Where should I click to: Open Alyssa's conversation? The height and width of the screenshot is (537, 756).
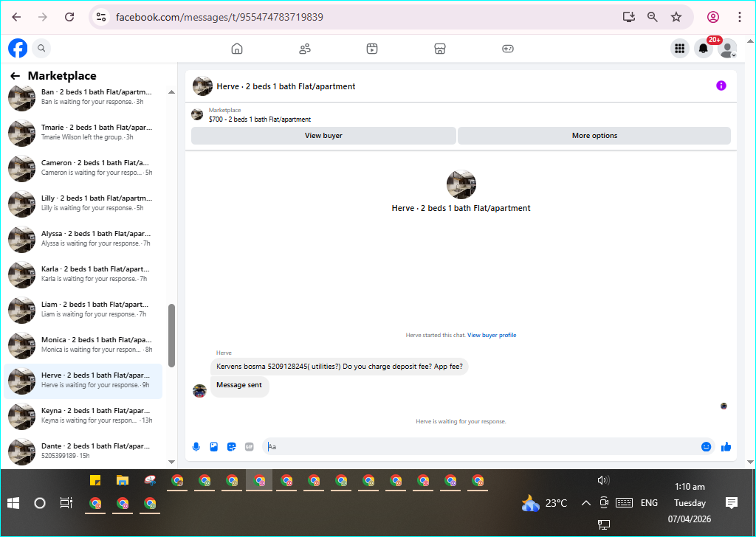83,239
